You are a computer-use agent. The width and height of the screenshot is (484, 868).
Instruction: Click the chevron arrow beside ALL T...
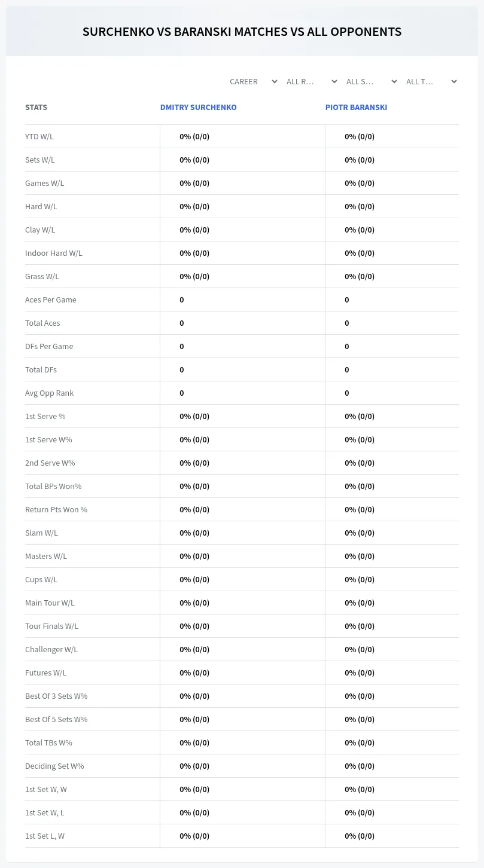tap(454, 82)
